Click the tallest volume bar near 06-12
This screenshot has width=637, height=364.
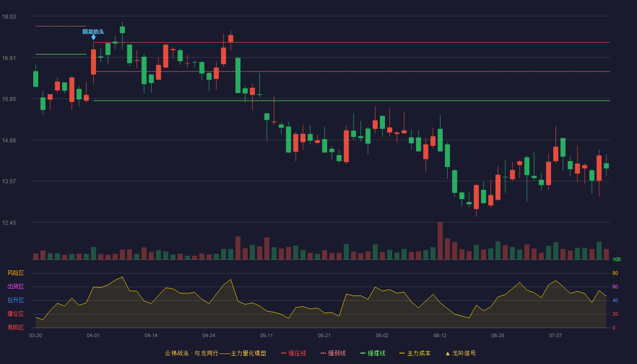pos(440,241)
